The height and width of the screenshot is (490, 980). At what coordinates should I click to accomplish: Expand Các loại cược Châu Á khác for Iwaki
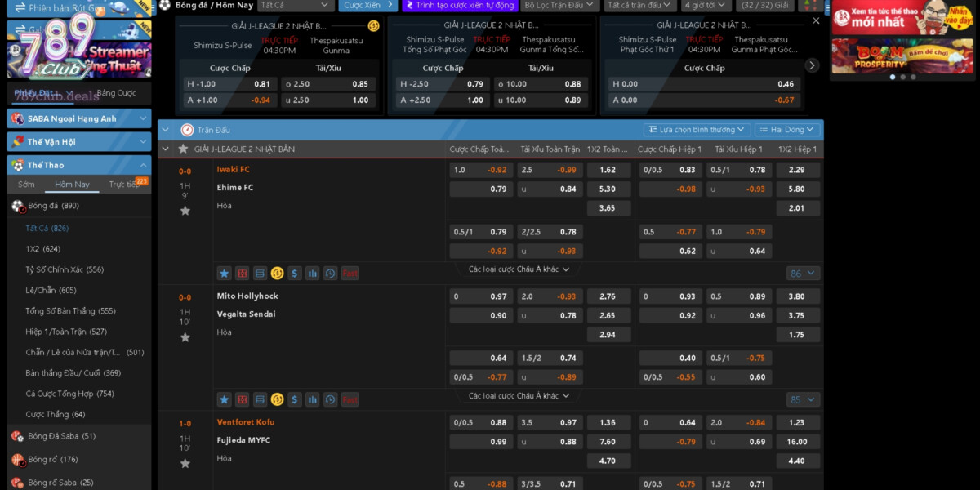click(519, 269)
